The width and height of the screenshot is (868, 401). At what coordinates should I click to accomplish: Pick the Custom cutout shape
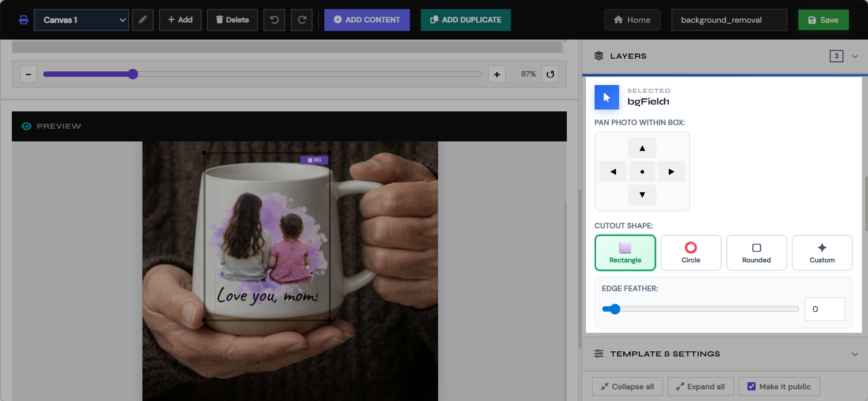822,253
